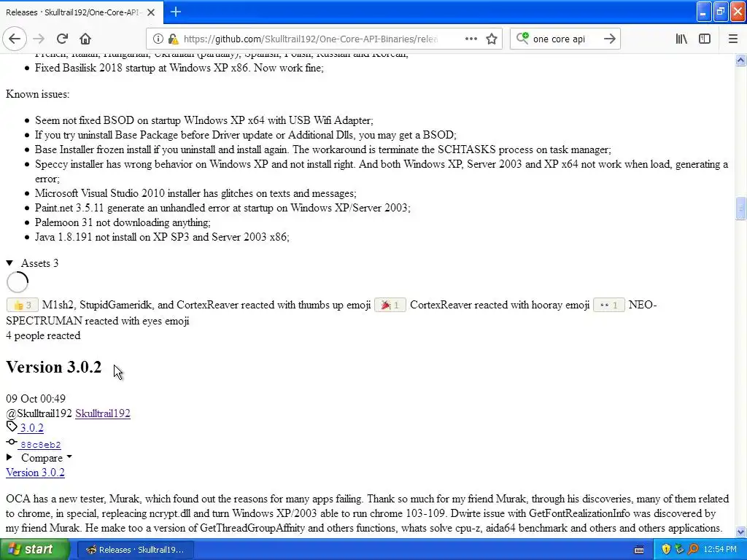
Task: Click the tag icon beside 3.0.2
Action: pyautogui.click(x=12, y=427)
